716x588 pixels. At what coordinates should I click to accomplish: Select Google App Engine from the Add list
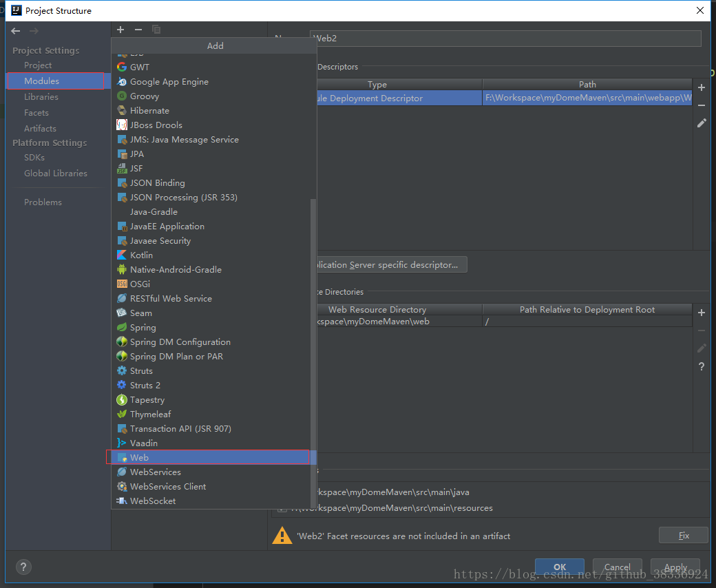coord(210,82)
